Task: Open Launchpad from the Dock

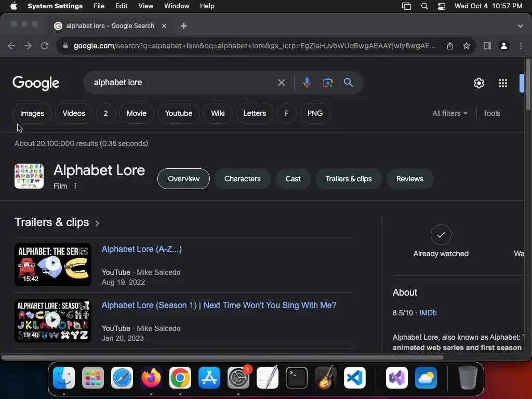Action: click(x=93, y=378)
